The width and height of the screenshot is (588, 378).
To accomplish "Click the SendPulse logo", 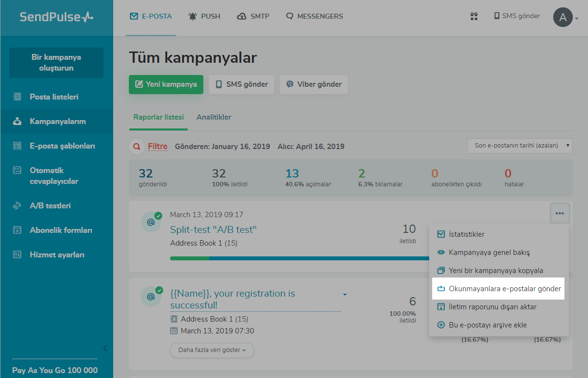I will [x=56, y=17].
